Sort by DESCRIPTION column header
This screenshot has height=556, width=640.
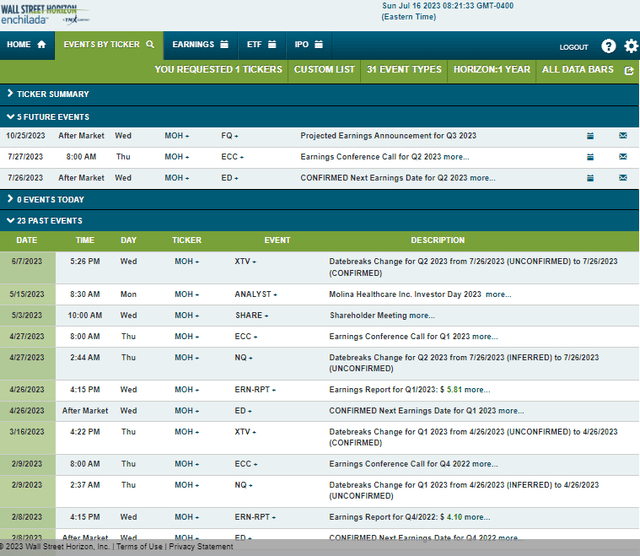pyautogui.click(x=438, y=240)
